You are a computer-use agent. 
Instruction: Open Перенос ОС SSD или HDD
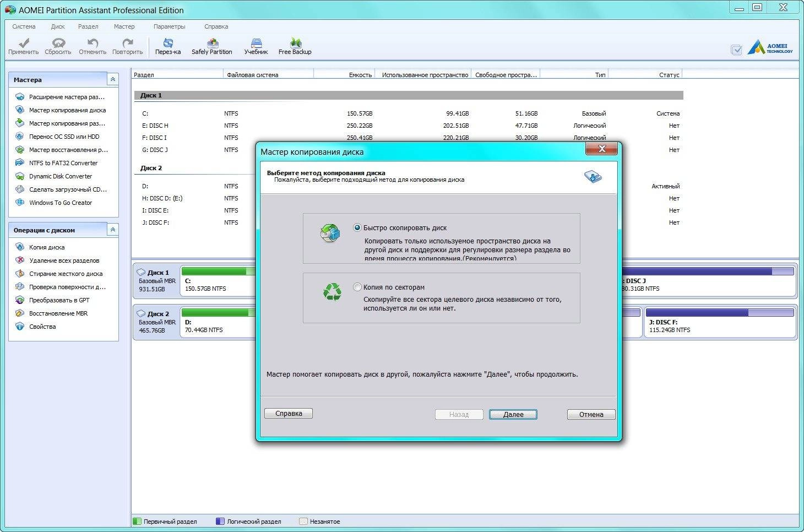point(64,137)
